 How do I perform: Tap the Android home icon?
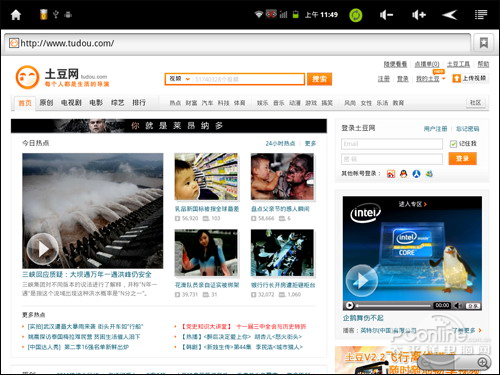[x=16, y=15]
